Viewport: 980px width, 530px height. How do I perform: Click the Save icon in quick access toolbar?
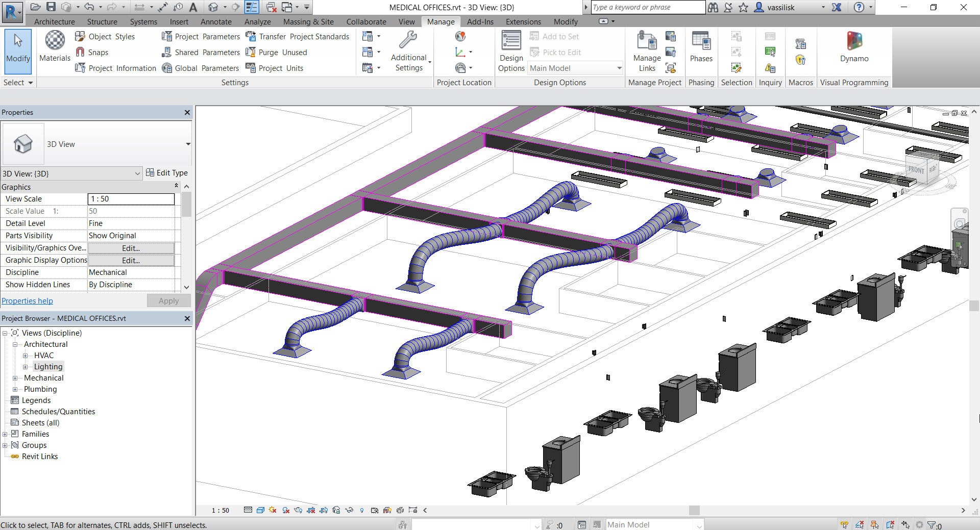[x=51, y=7]
